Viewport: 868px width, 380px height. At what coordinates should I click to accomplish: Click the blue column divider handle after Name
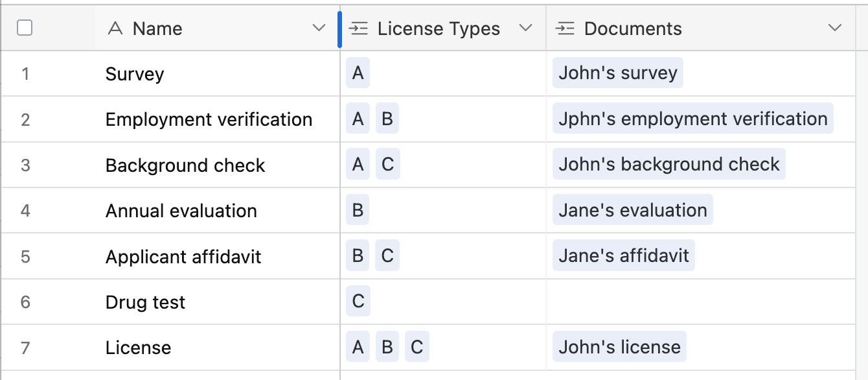coord(339,29)
